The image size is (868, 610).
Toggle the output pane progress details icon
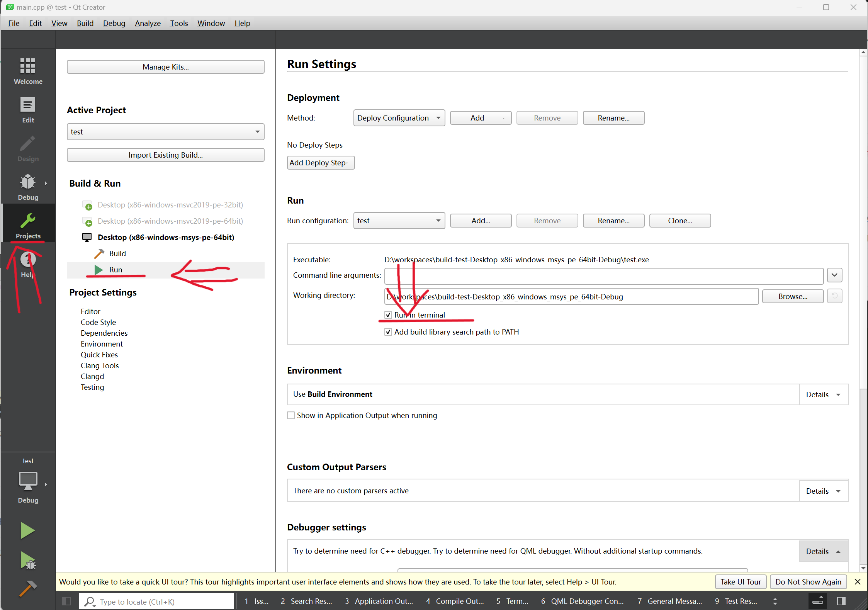(818, 601)
